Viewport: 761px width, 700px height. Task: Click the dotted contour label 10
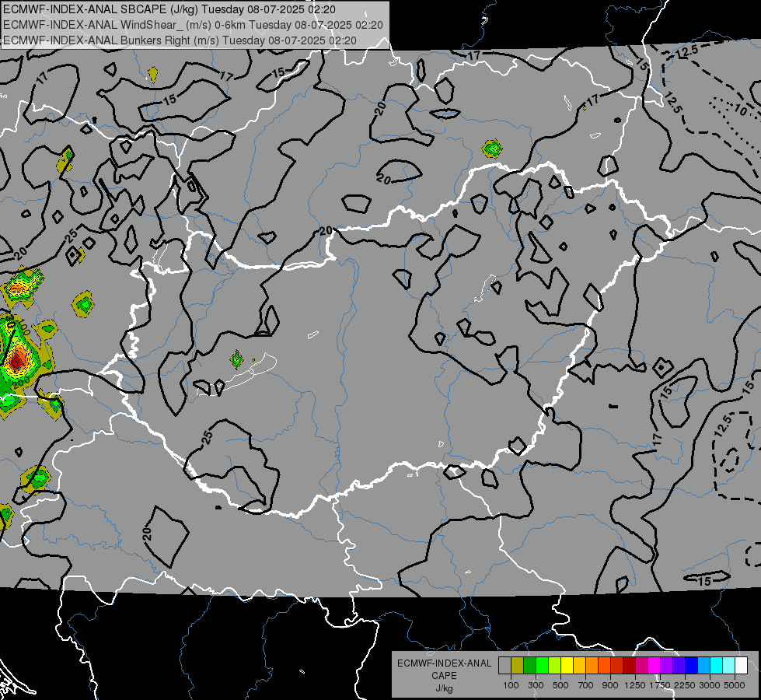point(740,110)
